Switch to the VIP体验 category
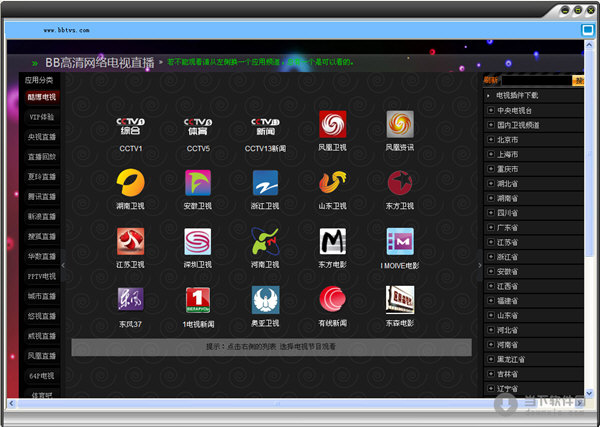Viewport: 600px width, 427px height. click(x=42, y=117)
